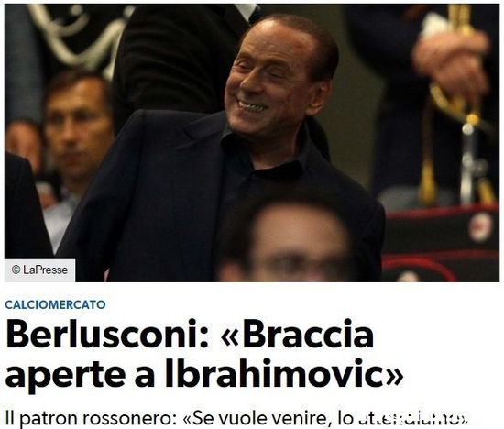The height and width of the screenshot is (429, 504).
Task: Open the main article photo
Action: (x=252, y=143)
